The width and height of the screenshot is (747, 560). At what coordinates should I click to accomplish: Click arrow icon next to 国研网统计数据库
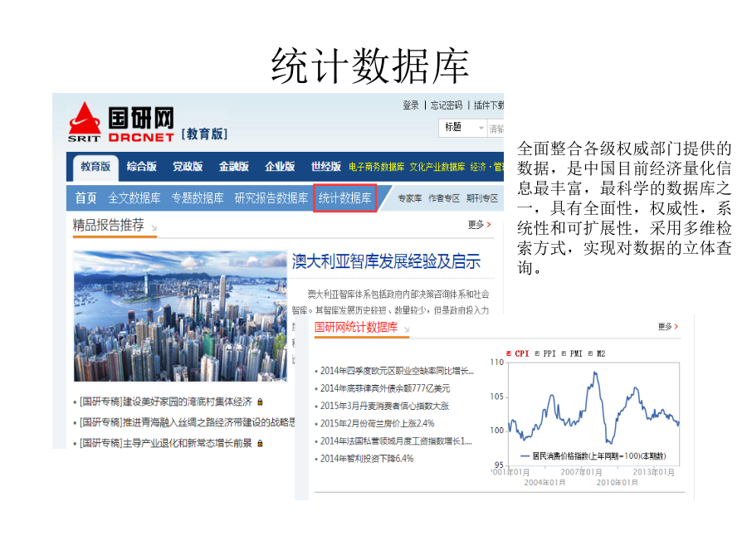[407, 329]
